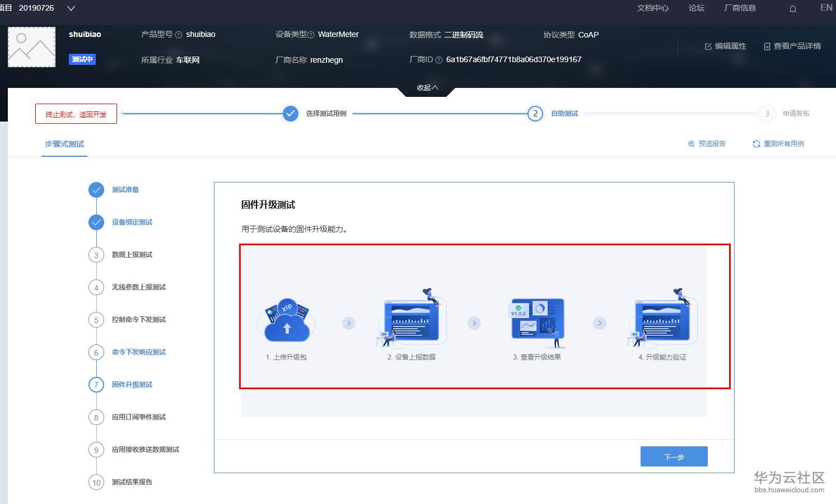Image resolution: width=836 pixels, height=504 pixels.
Task: Open the 无线参数上报测试 step label
Action: pos(139,287)
